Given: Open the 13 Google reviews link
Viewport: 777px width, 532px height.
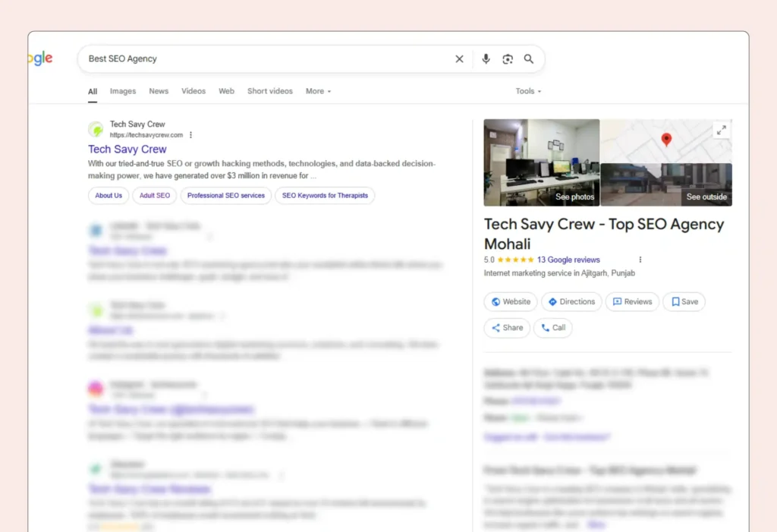Looking at the screenshot, I should click(570, 259).
